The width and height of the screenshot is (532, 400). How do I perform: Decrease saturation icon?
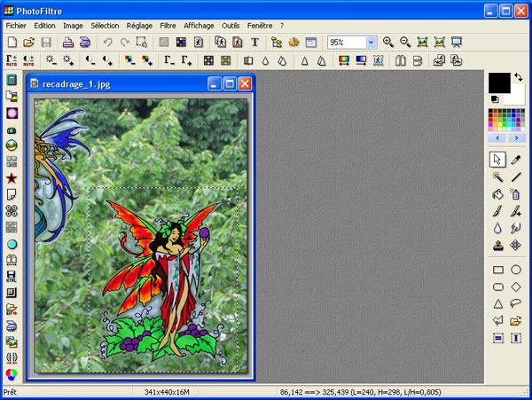point(129,60)
